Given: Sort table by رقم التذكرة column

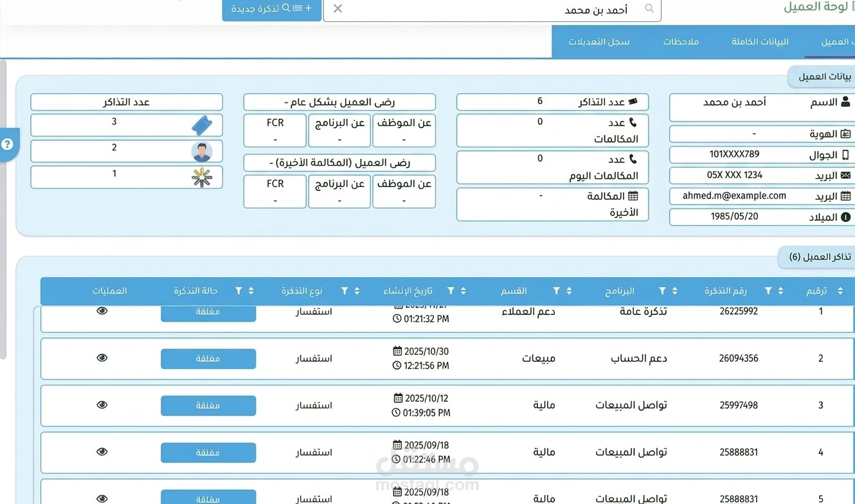Looking at the screenshot, I should (780, 291).
